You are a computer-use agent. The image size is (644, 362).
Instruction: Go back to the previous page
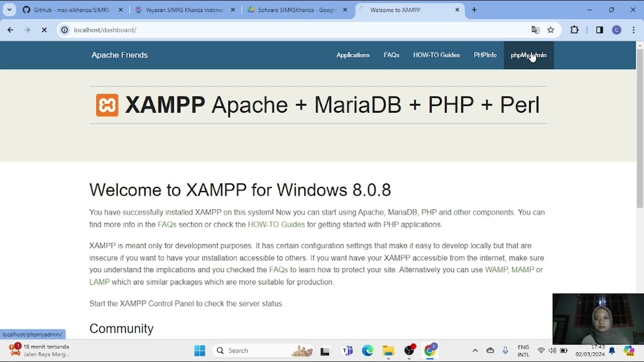(x=10, y=30)
